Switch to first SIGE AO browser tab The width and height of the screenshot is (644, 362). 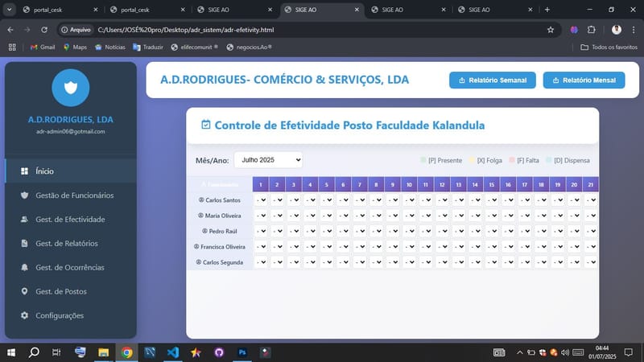pos(234,10)
